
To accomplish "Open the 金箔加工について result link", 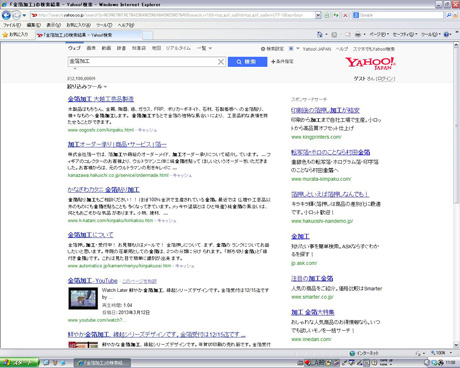I will point(91,235).
